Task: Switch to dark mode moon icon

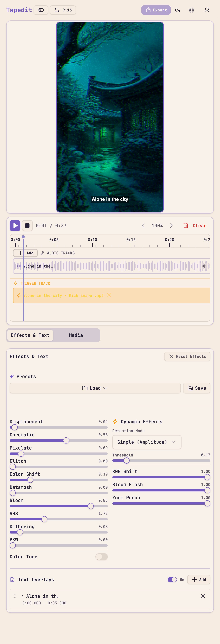Action: tap(178, 10)
